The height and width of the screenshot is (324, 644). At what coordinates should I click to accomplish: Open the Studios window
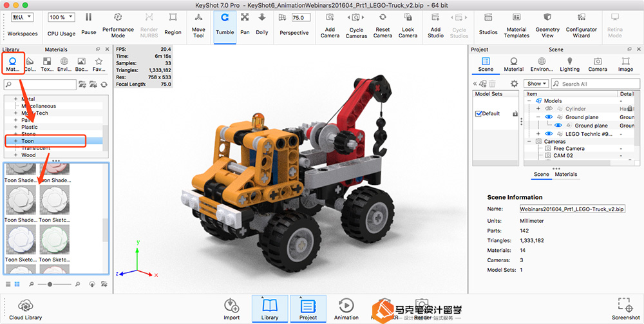pos(488,24)
